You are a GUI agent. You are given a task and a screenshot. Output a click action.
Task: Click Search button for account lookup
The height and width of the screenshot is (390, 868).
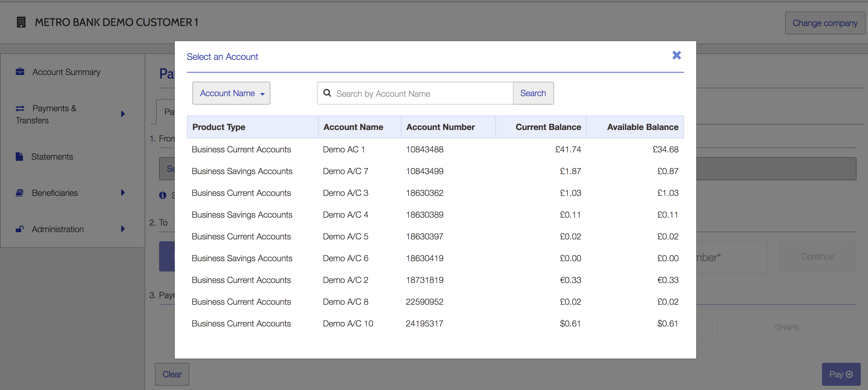[x=533, y=93]
